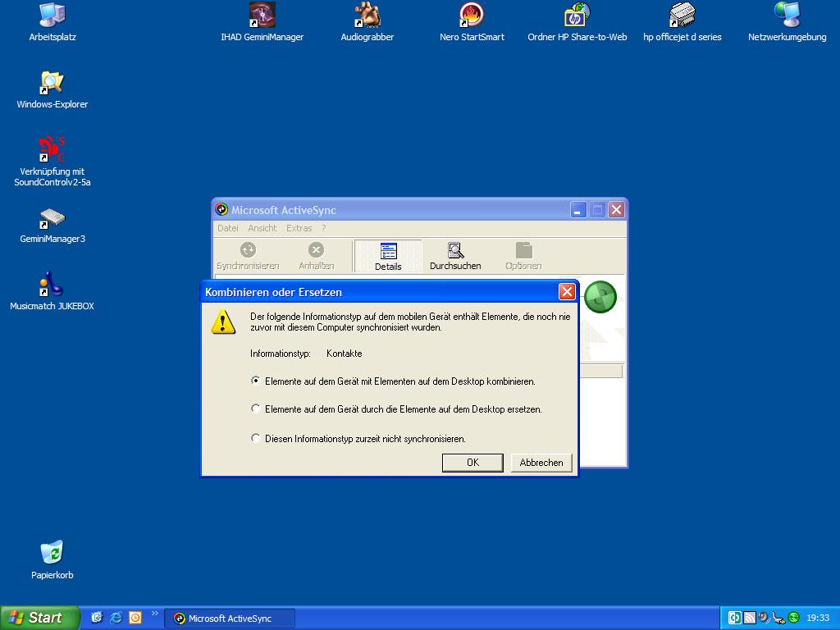Toggle the Details toolbar button in ActiveSync
This screenshot has width=840, height=630.
(388, 256)
